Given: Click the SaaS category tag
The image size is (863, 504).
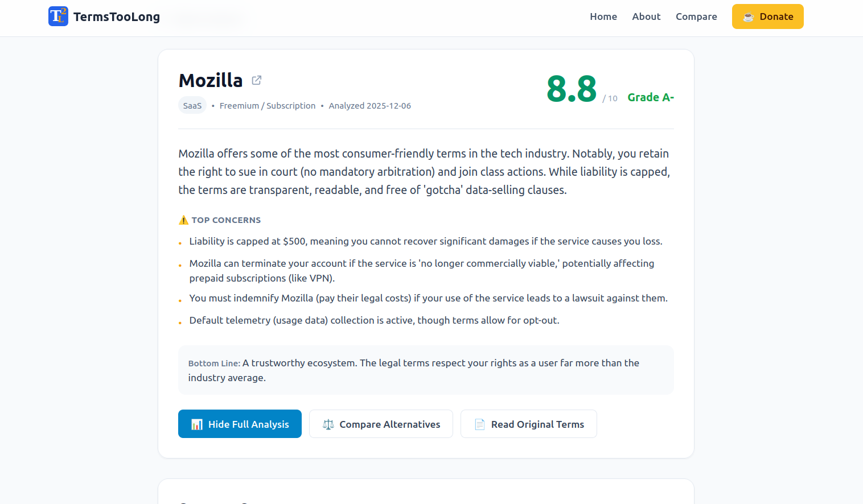Looking at the screenshot, I should point(192,106).
